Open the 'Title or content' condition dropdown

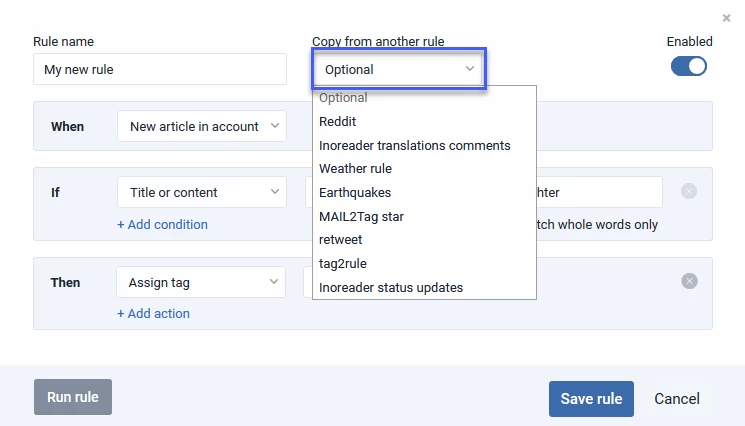click(201, 192)
